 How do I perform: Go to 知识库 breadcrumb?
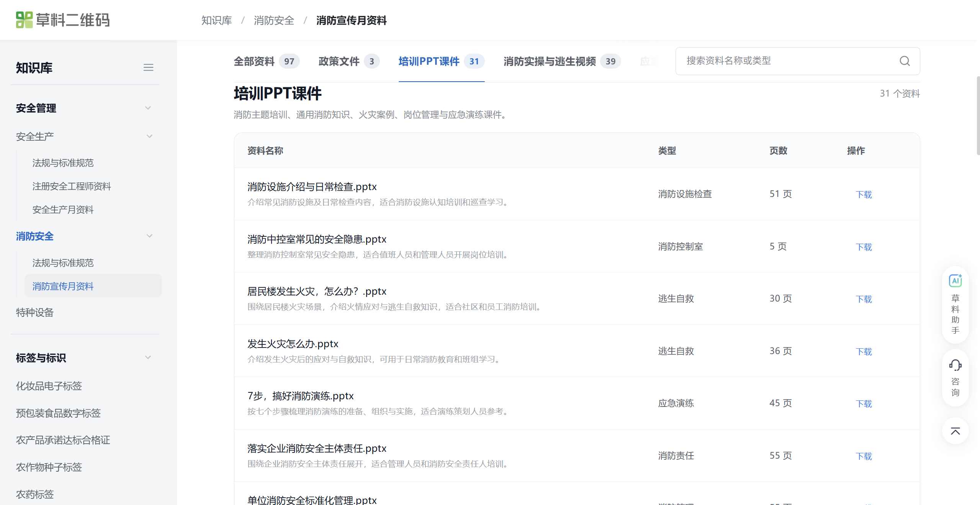[x=217, y=20]
